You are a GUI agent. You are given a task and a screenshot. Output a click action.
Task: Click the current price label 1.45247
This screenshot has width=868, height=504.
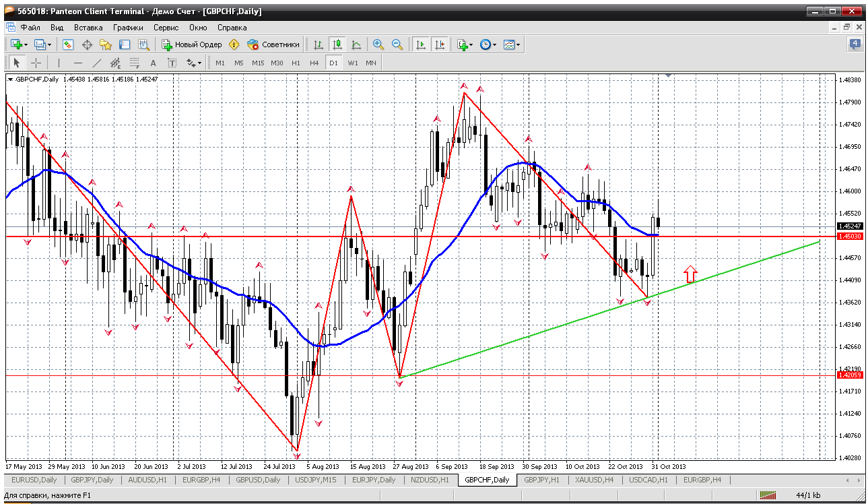(848, 226)
